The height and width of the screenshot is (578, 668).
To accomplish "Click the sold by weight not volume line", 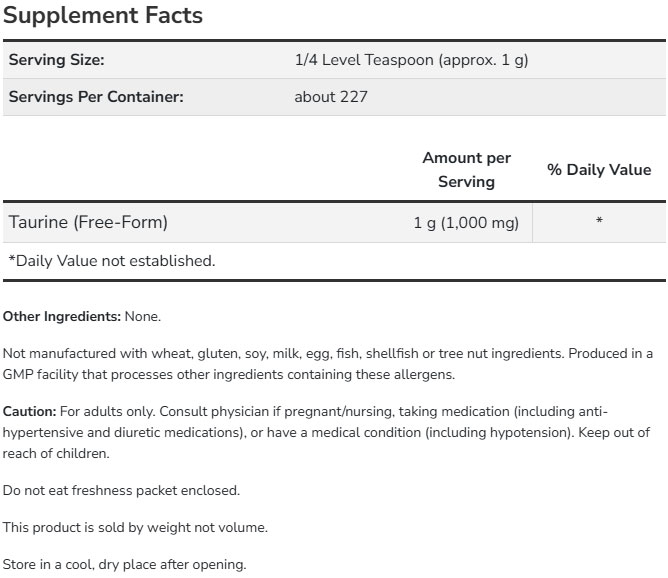I will [135, 528].
